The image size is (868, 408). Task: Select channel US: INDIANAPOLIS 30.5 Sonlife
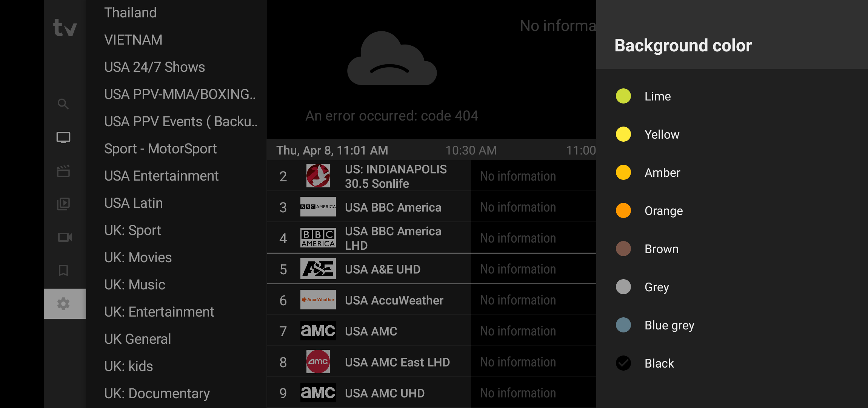[x=369, y=176]
